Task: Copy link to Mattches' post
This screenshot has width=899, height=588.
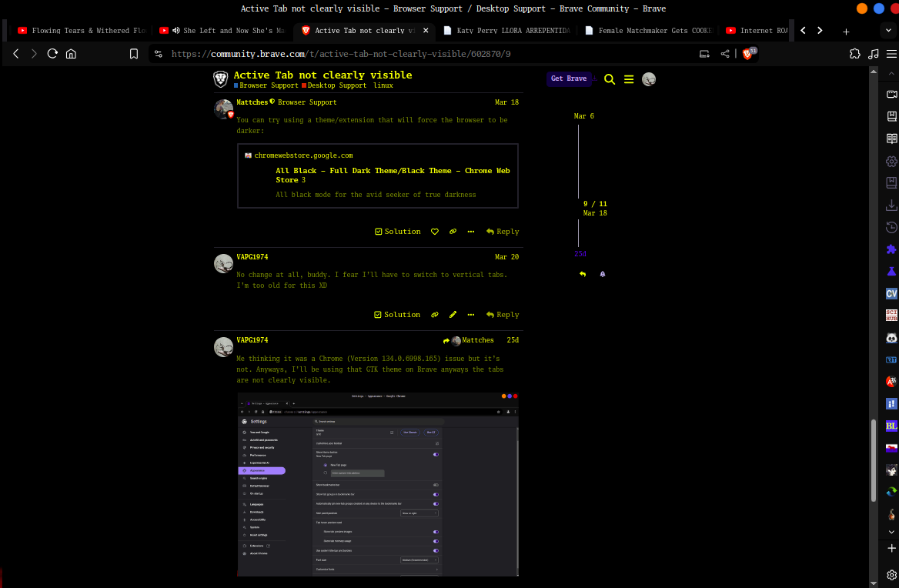Action: [x=453, y=232]
